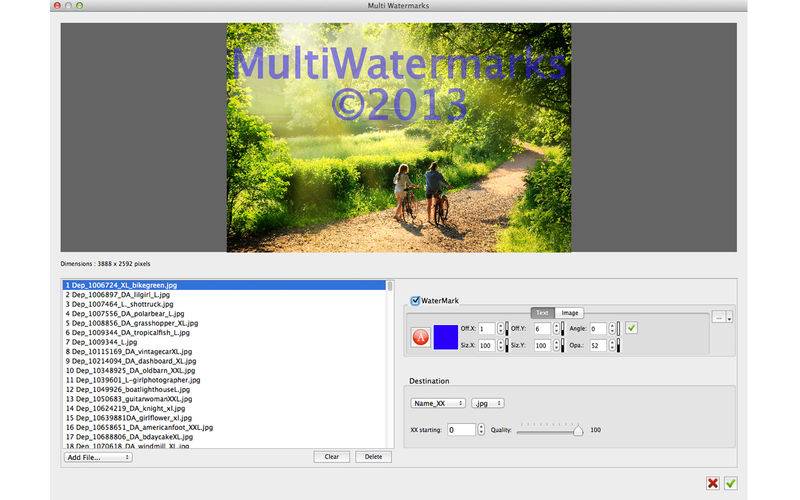Switch to the Image tab
800x500 pixels.
[x=569, y=313]
